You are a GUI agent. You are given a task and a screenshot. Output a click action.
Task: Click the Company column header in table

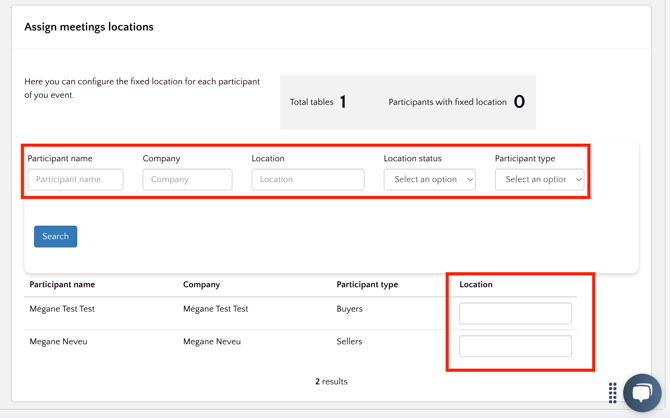point(201,285)
